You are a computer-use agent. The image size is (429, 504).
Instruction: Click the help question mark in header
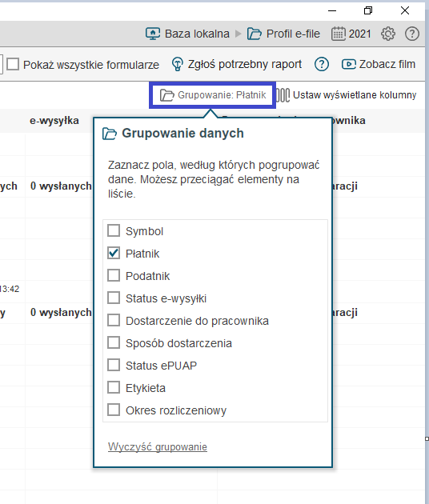(x=412, y=34)
